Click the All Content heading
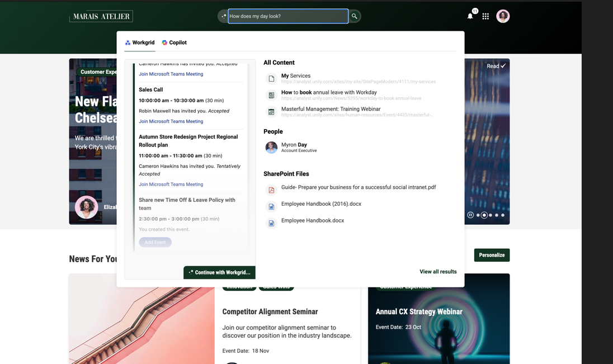This screenshot has width=613, height=364. point(279,63)
